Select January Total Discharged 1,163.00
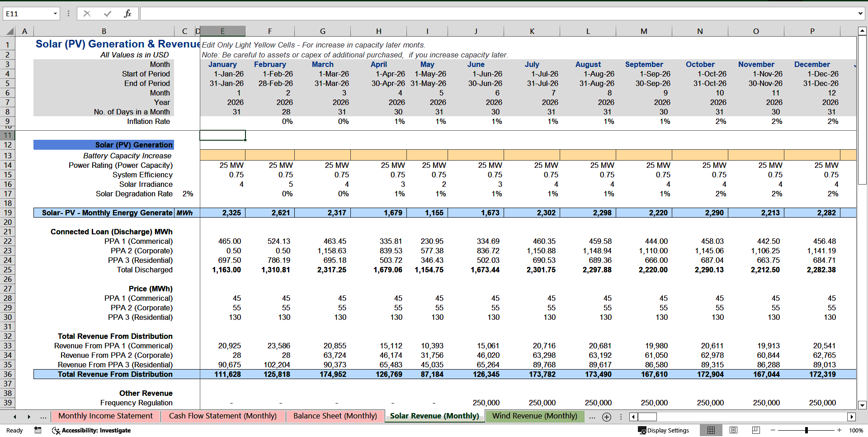Image resolution: width=868 pixels, height=437 pixels. point(222,270)
